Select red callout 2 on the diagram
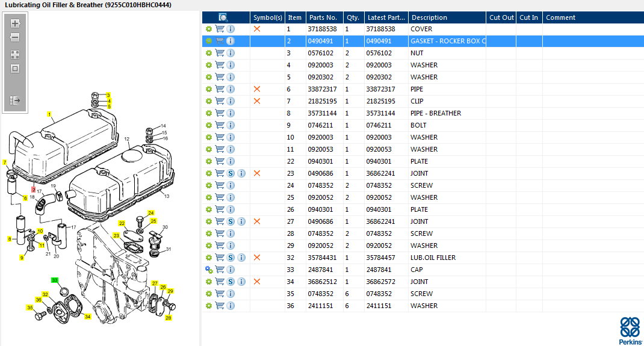This screenshot has width=644, height=346. click(34, 190)
